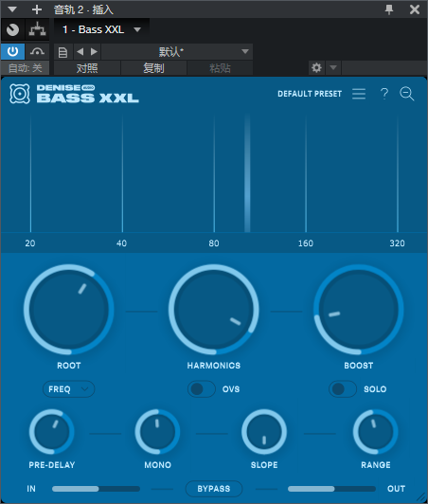Click the OUT level slider
The image size is (428, 504).
coord(331,489)
